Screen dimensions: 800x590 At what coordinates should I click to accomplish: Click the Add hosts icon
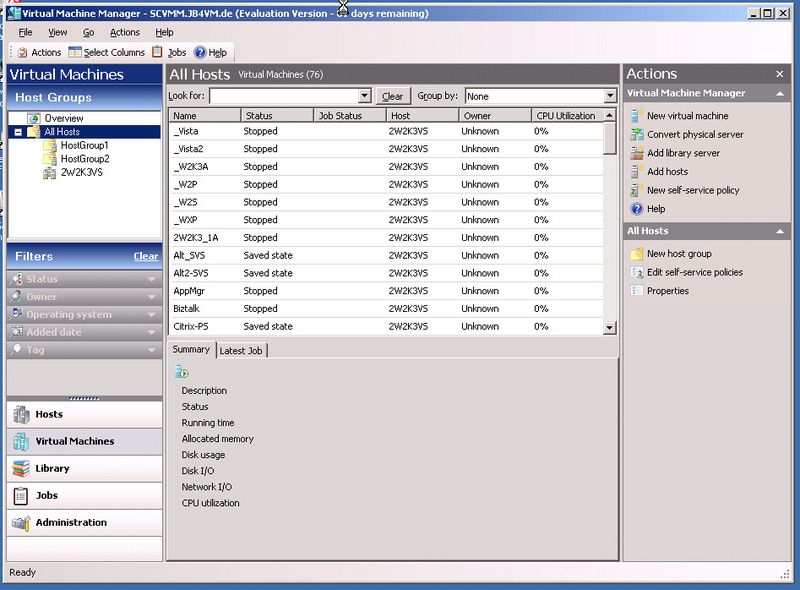pos(636,171)
